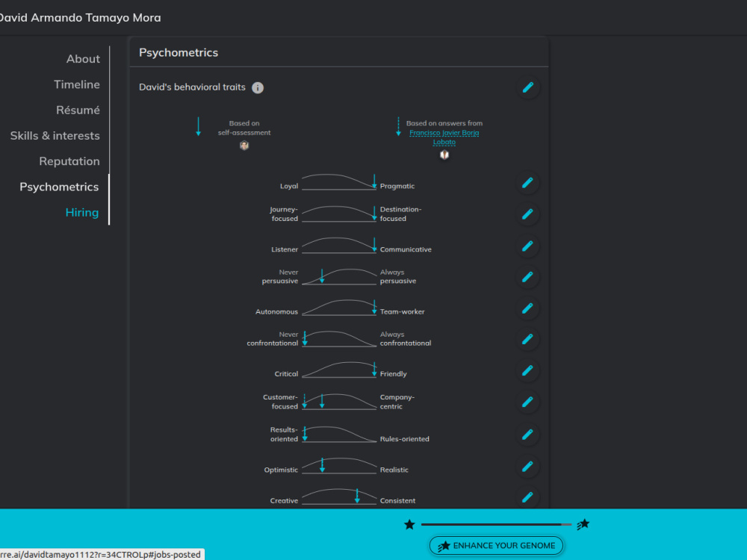747x560 pixels.
Task: Click the 'Team-worker' trait label
Action: click(x=402, y=312)
